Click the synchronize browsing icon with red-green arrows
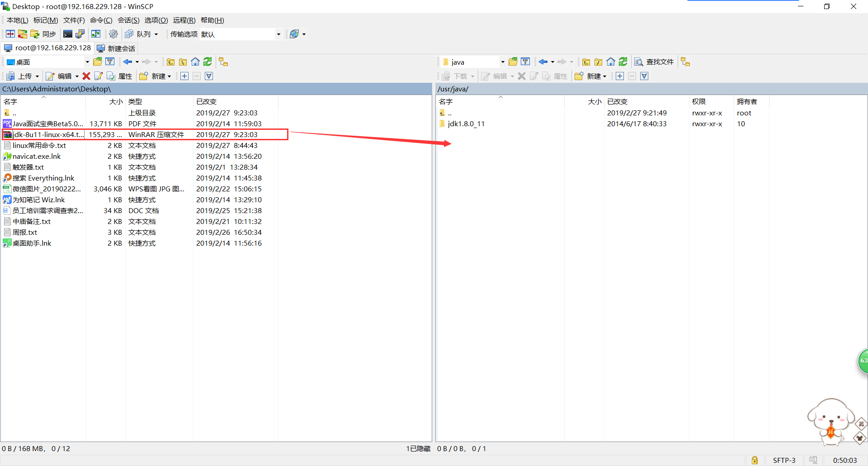This screenshot has height=466, width=868. 23,34
